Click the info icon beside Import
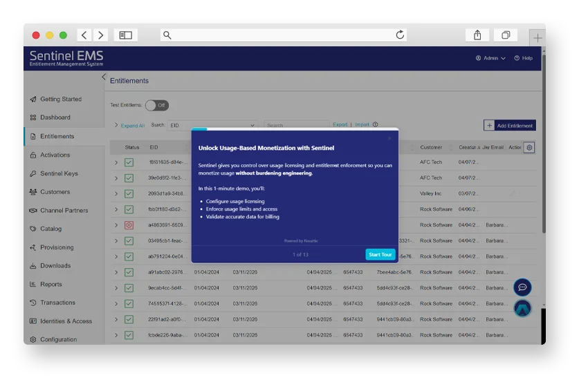Screen dimensions: 588x380 click(x=376, y=124)
